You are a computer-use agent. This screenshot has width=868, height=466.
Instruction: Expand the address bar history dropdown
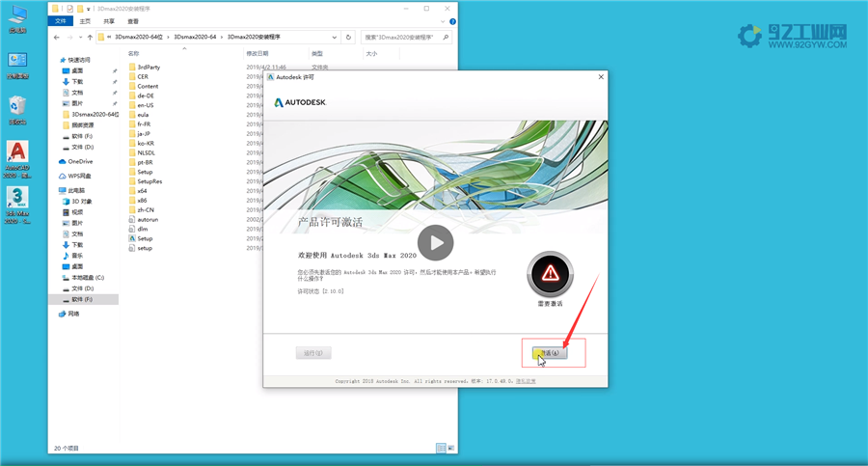coord(335,37)
